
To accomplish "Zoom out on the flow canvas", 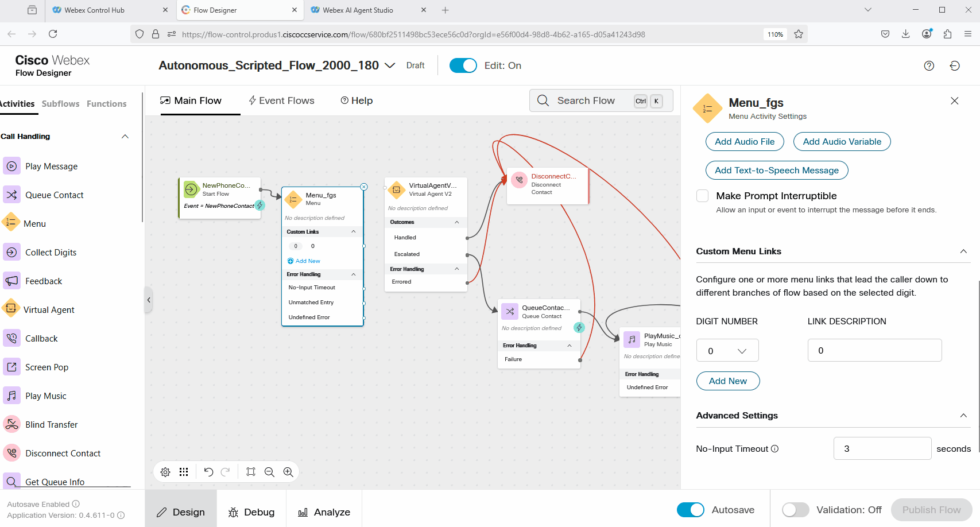I will pos(269,472).
